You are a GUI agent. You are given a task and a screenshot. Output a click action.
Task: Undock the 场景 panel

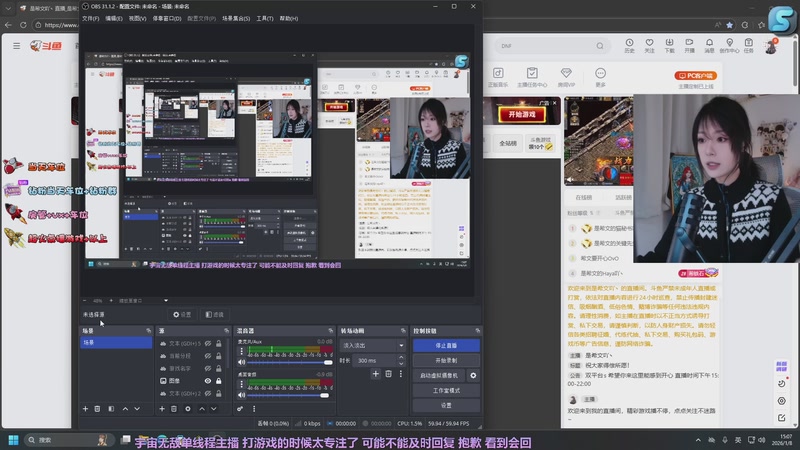point(148,331)
